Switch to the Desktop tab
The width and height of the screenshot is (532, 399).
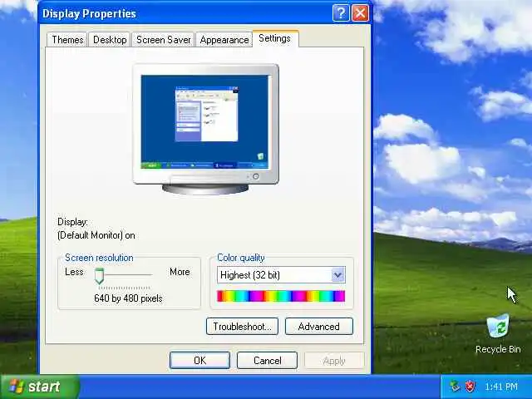[x=110, y=40]
